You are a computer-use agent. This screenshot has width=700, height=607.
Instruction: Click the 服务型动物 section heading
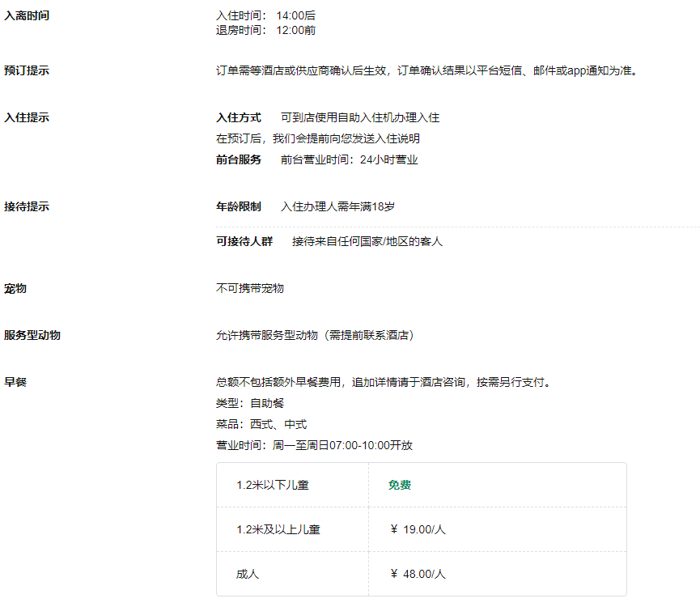coord(32,335)
